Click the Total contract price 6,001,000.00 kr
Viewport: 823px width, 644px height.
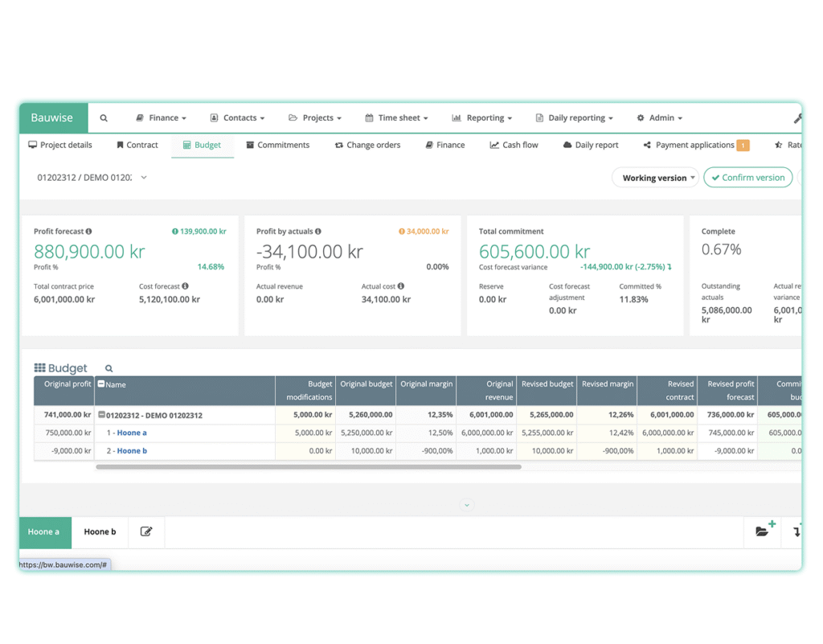point(64,300)
